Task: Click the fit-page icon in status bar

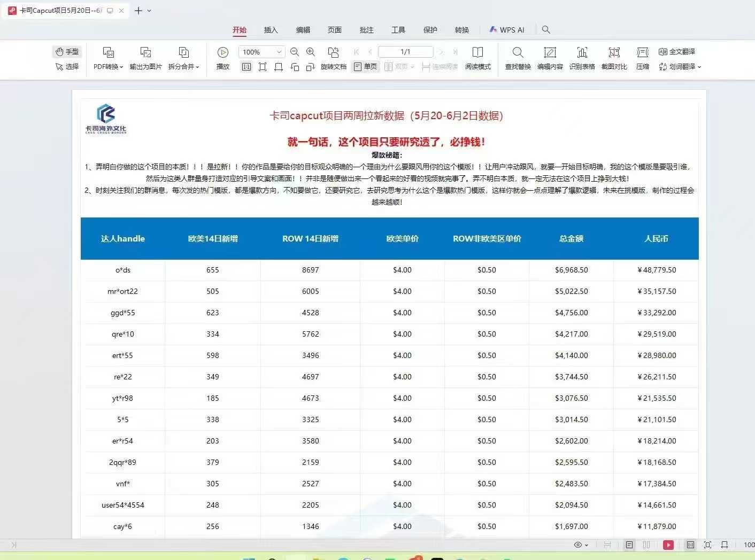Action: 708,545
